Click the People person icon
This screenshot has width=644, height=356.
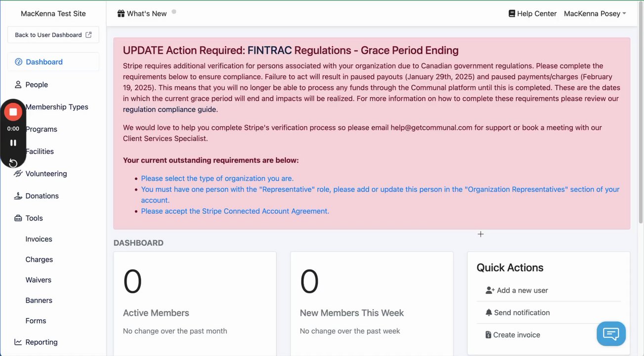18,85
